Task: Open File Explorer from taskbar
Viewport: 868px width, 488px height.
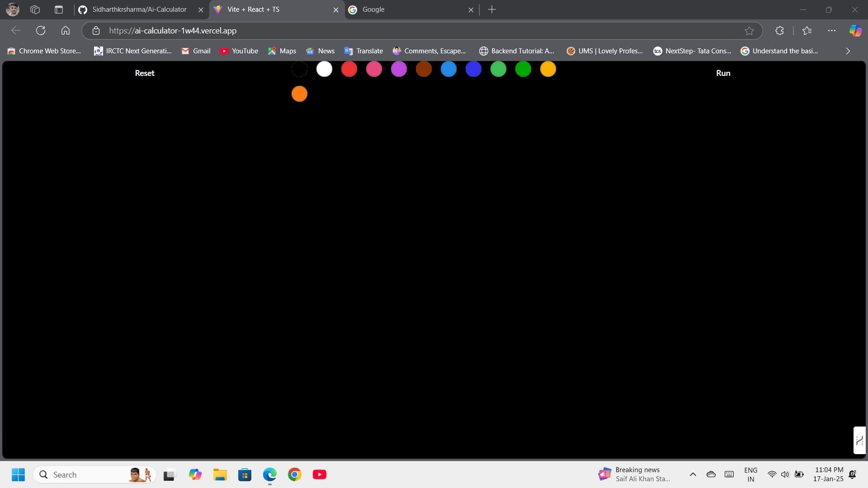Action: coord(220,474)
